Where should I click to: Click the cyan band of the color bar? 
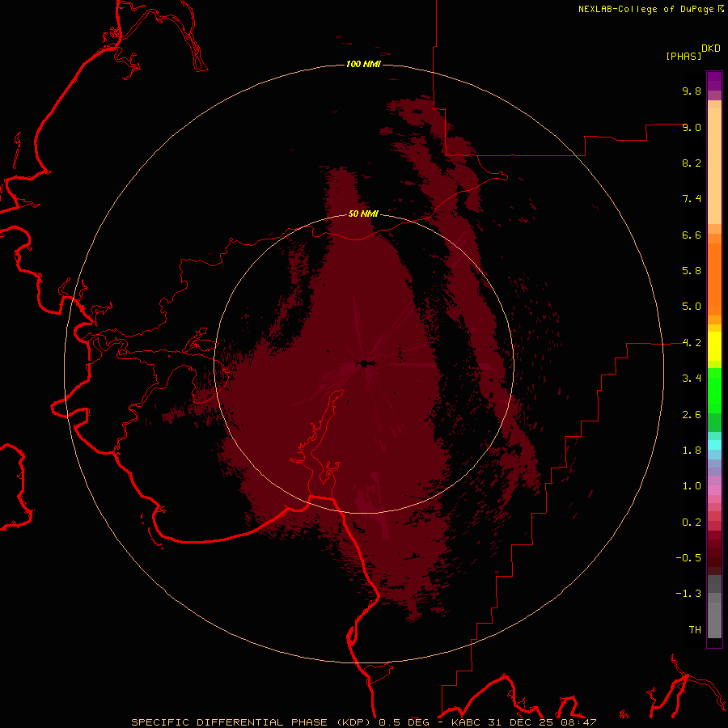[714, 445]
